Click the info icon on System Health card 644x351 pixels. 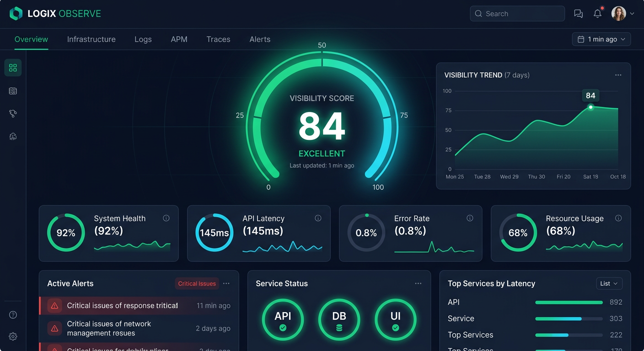tap(166, 218)
